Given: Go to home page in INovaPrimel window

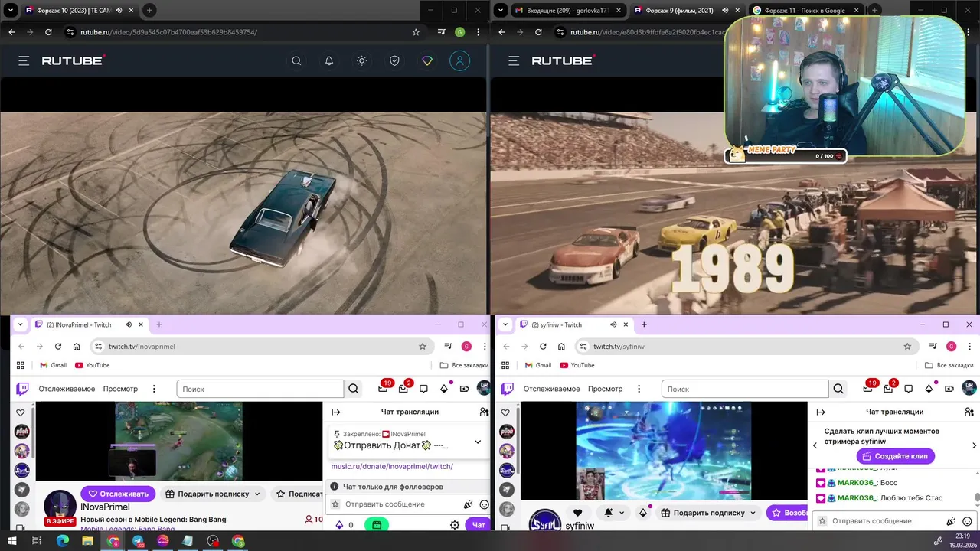Looking at the screenshot, I should (77, 346).
